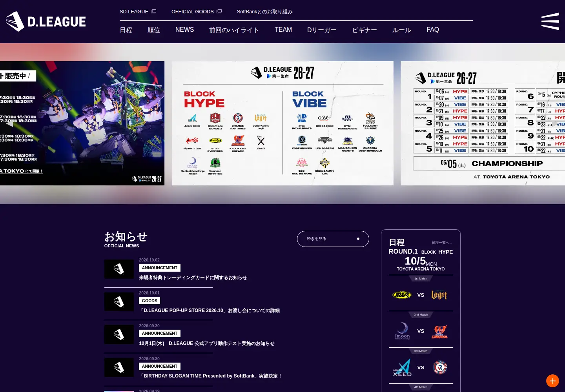The image size is (565, 392).
Task: Click the OFFICIAL GOODS external link icon
Action: [219, 11]
